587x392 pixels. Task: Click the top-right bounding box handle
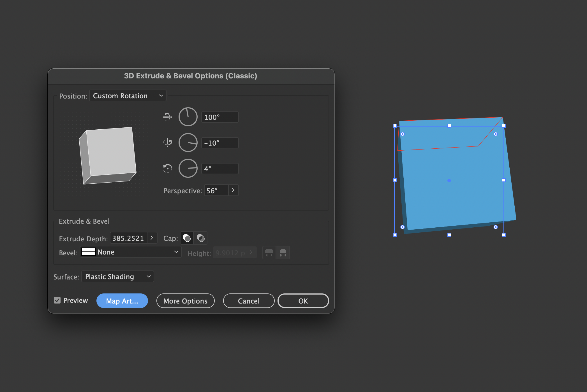[504, 126]
